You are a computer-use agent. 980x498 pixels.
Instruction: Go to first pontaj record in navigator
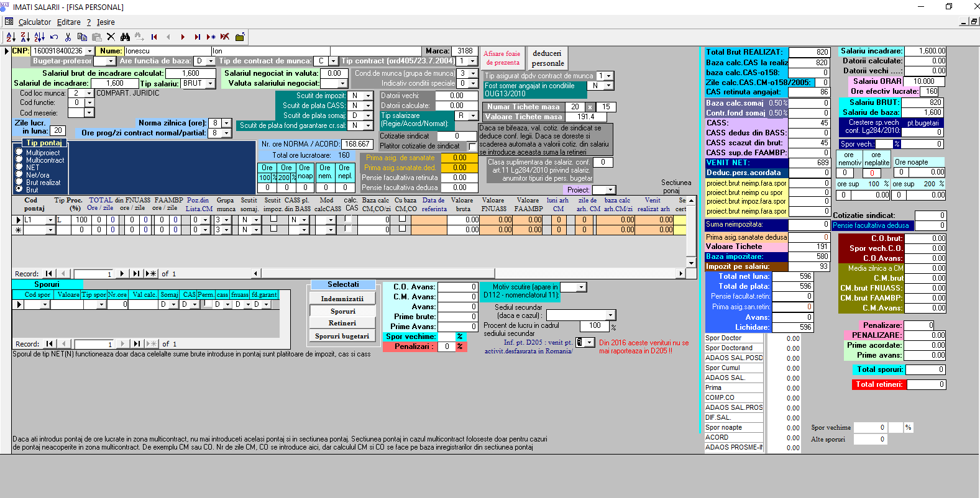[48, 273]
